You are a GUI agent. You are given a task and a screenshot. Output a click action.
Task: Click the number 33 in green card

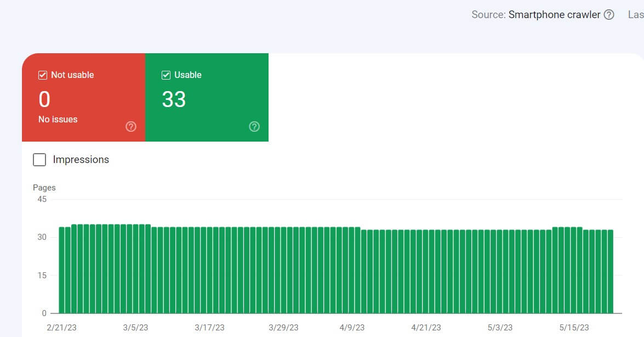(x=174, y=100)
